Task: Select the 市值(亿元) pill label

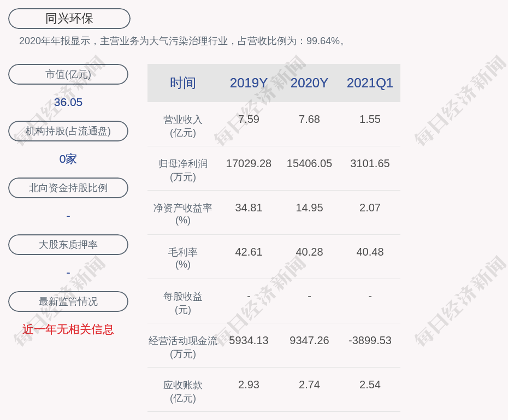Action: coord(68,74)
